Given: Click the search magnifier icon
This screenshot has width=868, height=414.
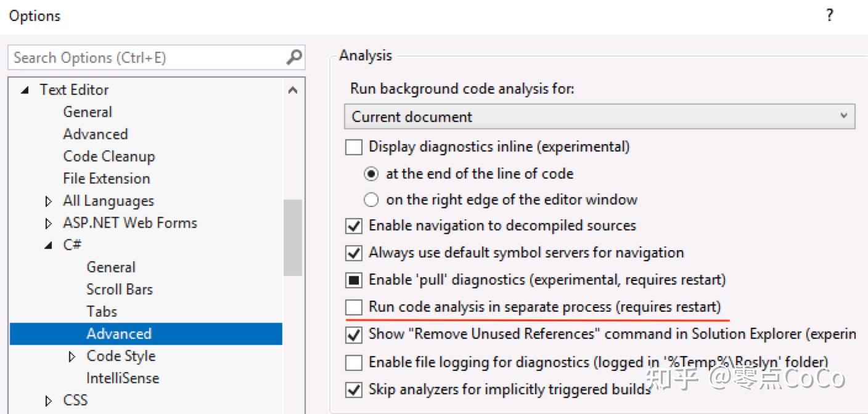Looking at the screenshot, I should point(295,57).
